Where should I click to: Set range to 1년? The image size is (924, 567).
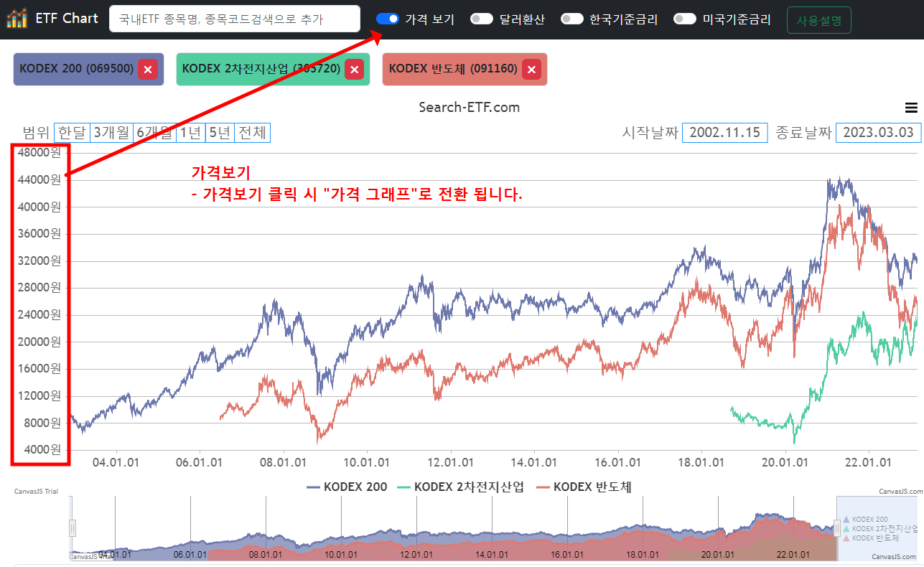(190, 133)
